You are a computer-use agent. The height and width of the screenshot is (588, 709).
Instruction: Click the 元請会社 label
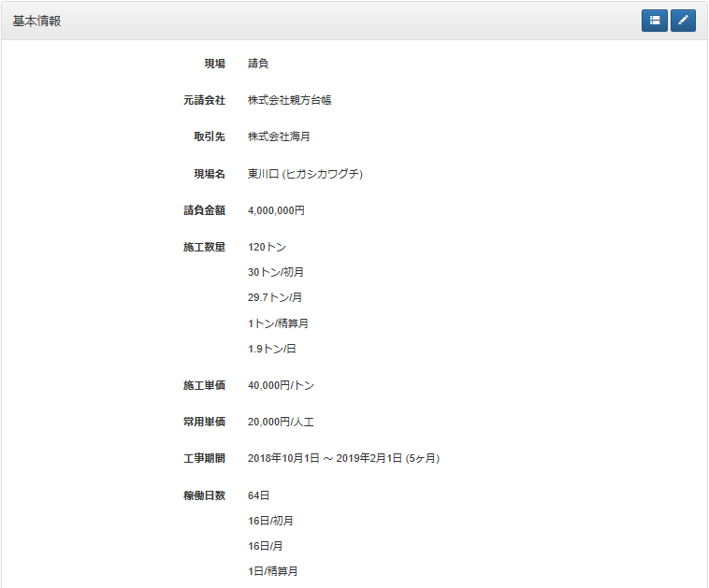coord(204,100)
